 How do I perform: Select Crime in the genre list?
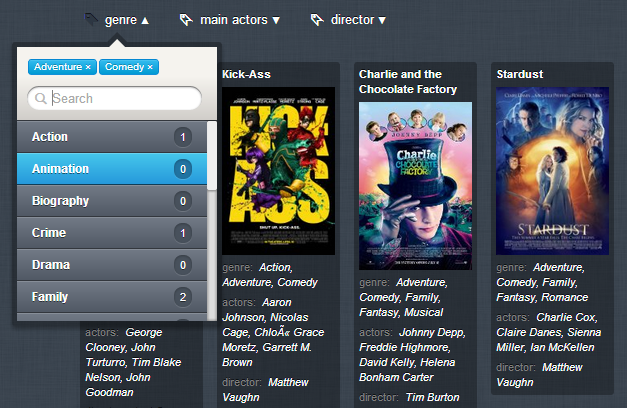[112, 233]
